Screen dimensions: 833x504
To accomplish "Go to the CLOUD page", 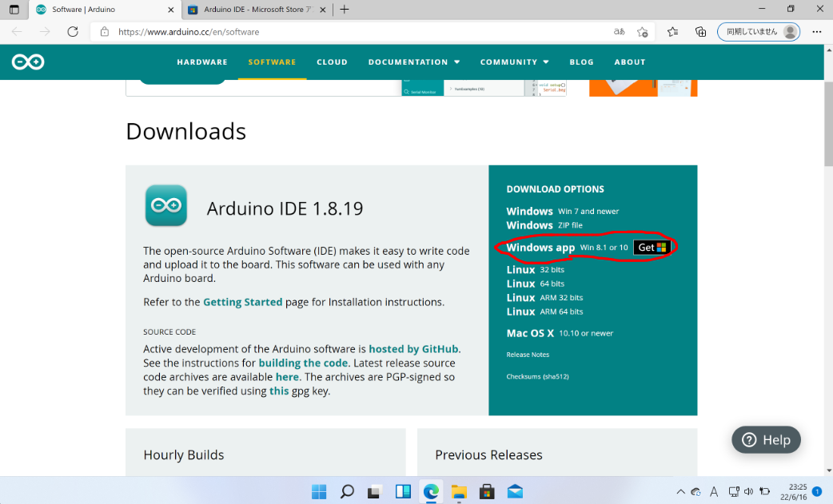I will click(332, 62).
